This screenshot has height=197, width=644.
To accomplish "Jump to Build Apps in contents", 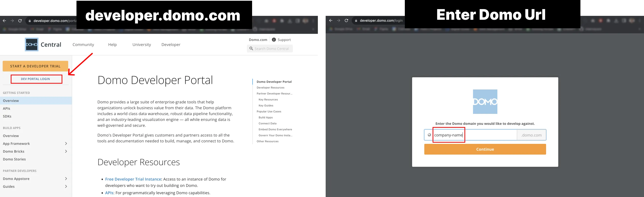I will tap(265, 118).
